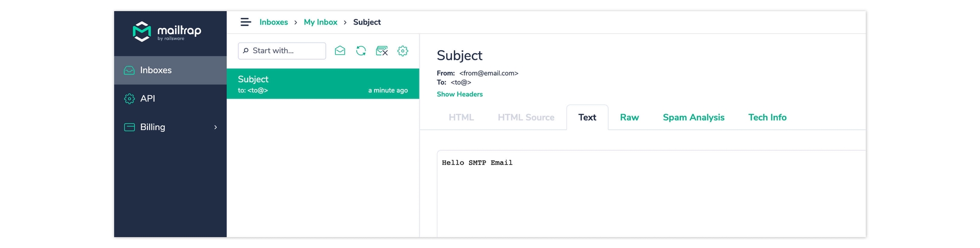980x248 pixels.
Task: Select the Subject email in message list
Action: click(x=323, y=84)
